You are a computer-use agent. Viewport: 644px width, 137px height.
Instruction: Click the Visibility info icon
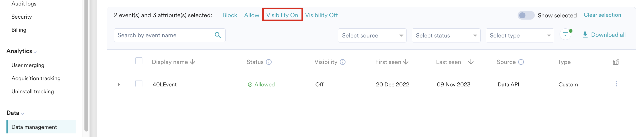click(x=343, y=62)
